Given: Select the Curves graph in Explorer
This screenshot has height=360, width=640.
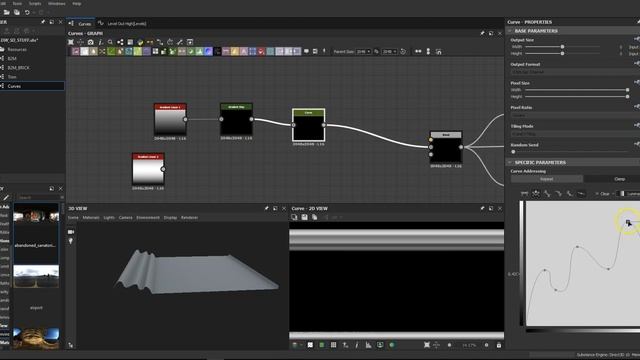Looking at the screenshot, I should pyautogui.click(x=32, y=86).
